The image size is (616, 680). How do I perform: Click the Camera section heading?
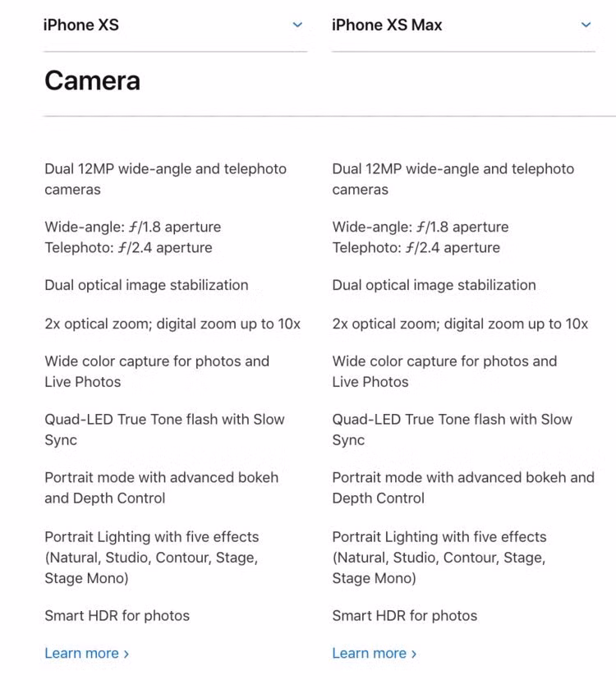point(92,80)
